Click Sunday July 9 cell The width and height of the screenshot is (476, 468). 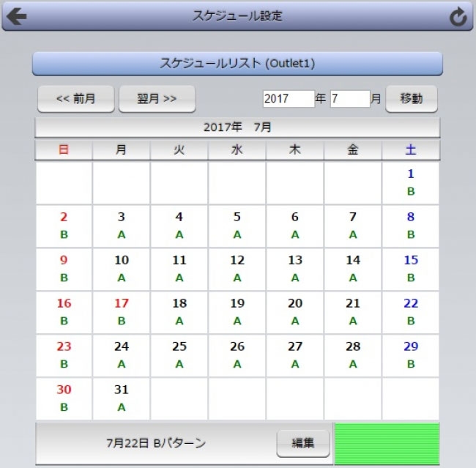click(64, 269)
